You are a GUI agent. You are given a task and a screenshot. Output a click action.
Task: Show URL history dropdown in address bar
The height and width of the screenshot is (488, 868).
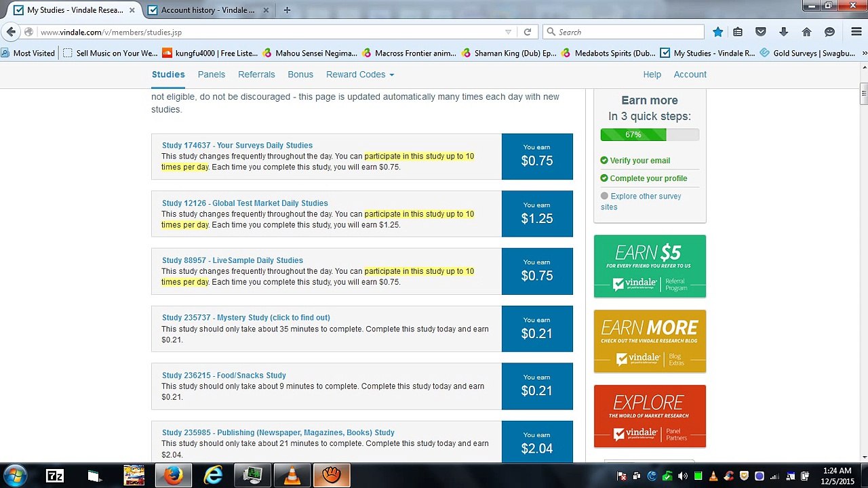point(508,32)
